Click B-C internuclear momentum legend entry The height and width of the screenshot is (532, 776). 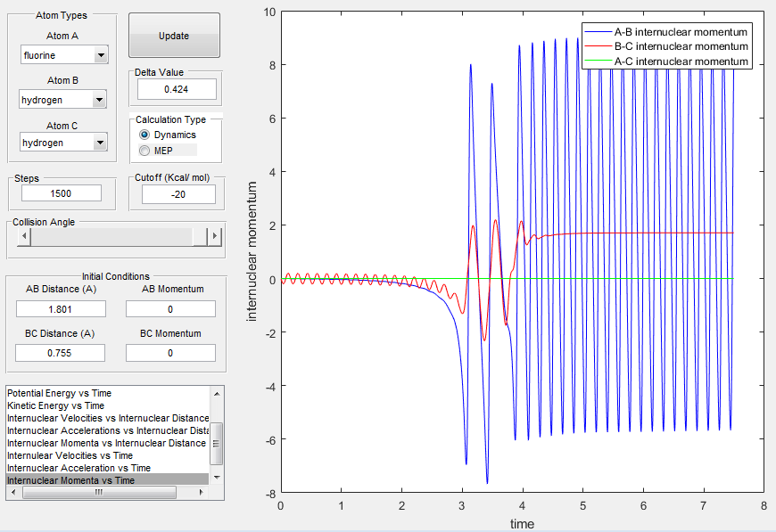[x=666, y=46]
